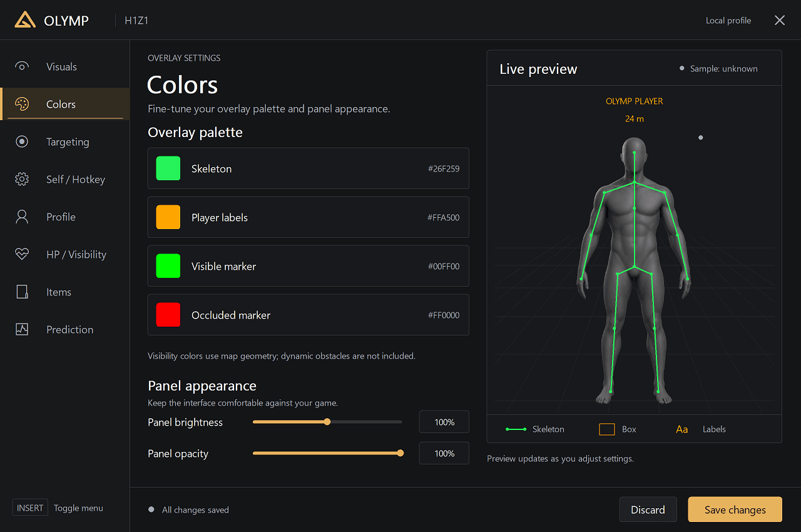Click the Panel appearance heading

(x=202, y=386)
